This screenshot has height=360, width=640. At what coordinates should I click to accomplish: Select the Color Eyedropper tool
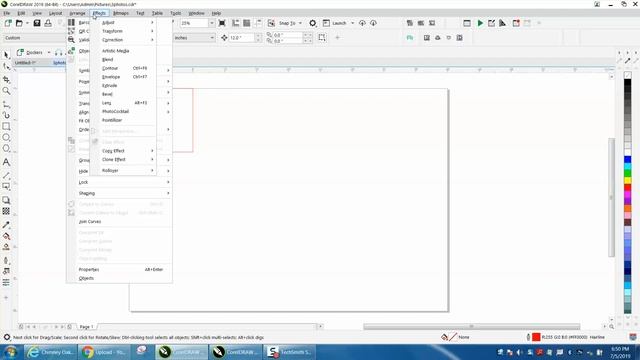coord(6,225)
